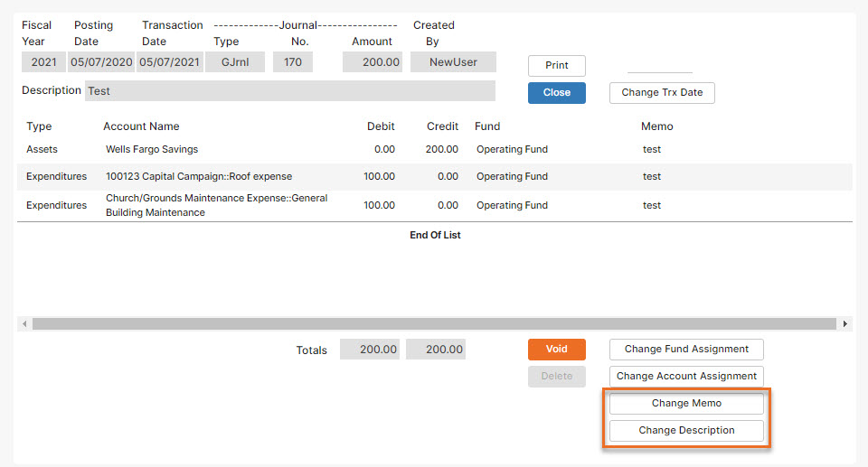The width and height of the screenshot is (868, 467).
Task: Click the 100.00 debit for Roof expense
Action: coord(379,176)
